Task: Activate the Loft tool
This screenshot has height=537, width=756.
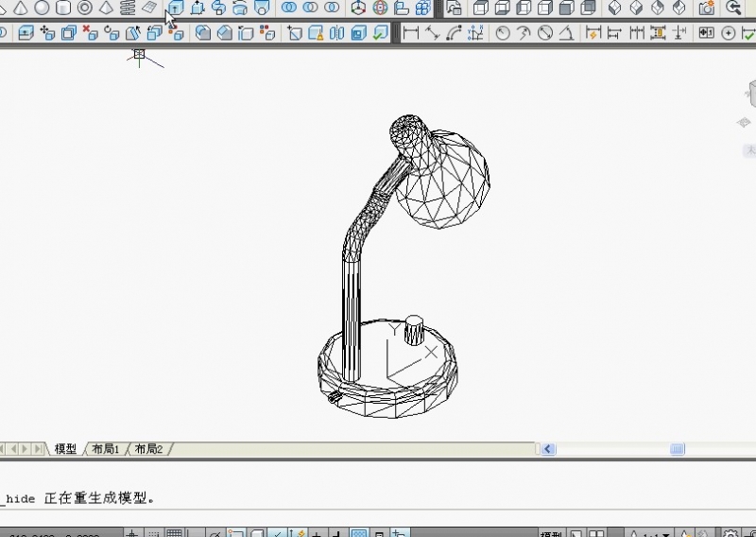Action: pyautogui.click(x=262, y=8)
